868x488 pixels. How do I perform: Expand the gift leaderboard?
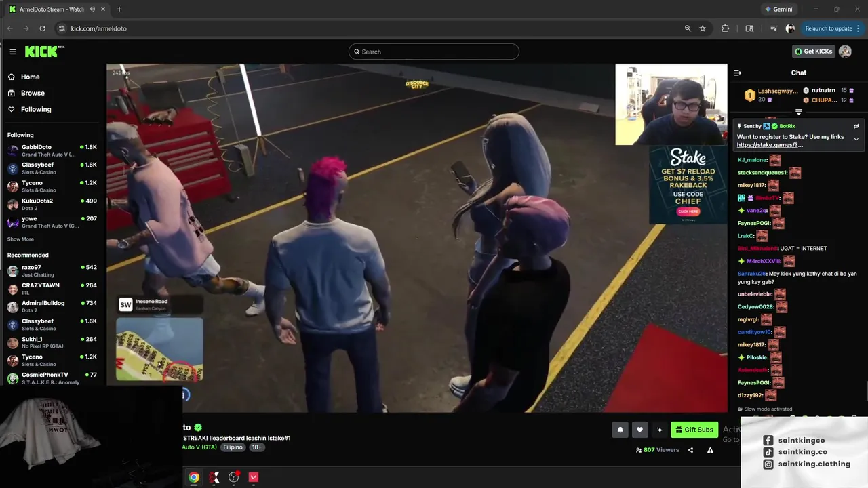point(798,112)
